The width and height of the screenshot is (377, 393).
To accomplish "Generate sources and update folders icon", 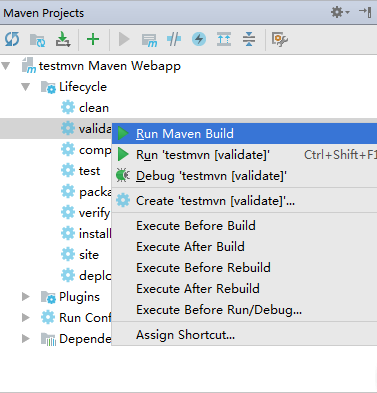I will [37, 40].
